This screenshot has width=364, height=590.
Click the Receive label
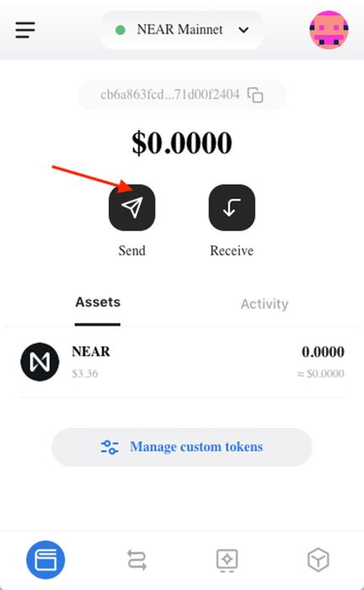(232, 250)
